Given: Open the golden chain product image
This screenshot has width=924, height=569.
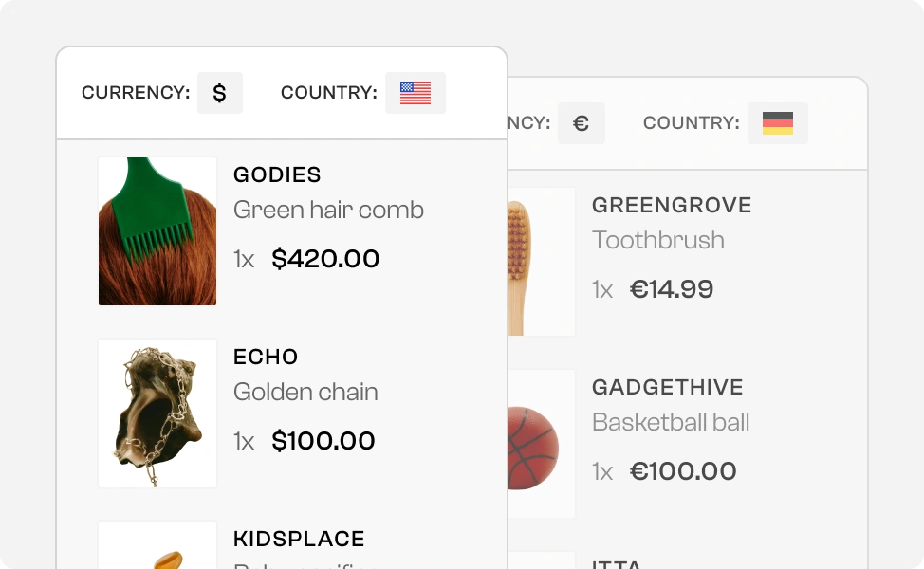Looking at the screenshot, I should point(157,413).
